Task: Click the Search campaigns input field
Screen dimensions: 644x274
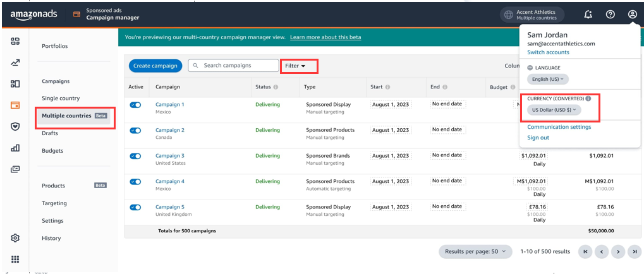Action: point(233,66)
